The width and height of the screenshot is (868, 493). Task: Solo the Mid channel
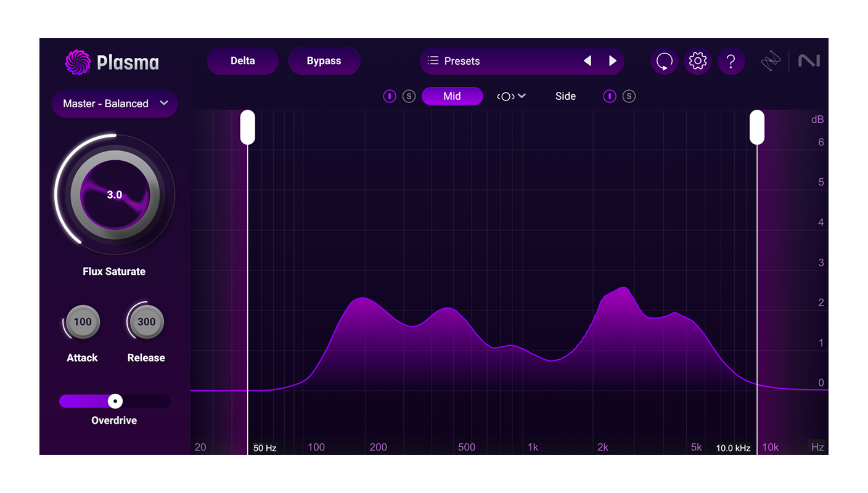[x=409, y=96]
